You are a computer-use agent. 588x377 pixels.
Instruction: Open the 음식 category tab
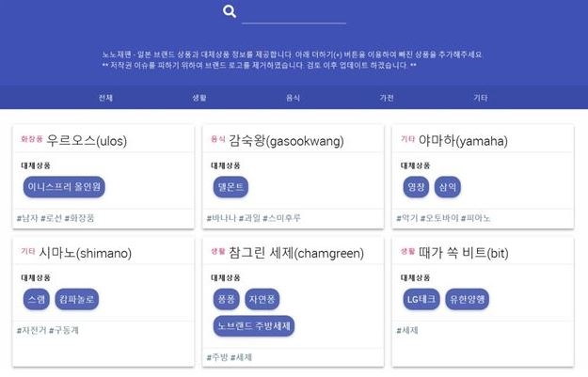tap(294, 98)
